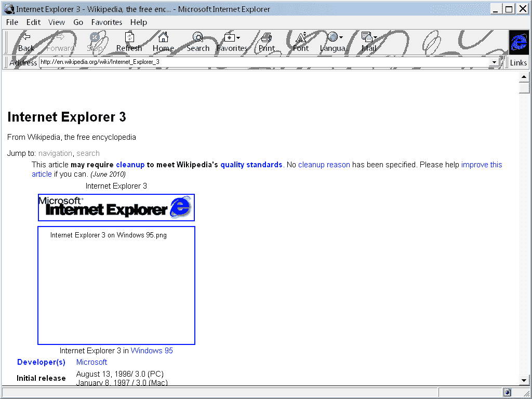The image size is (532, 399).
Task: Click the grayed Forward toolbar button
Action: (60, 42)
